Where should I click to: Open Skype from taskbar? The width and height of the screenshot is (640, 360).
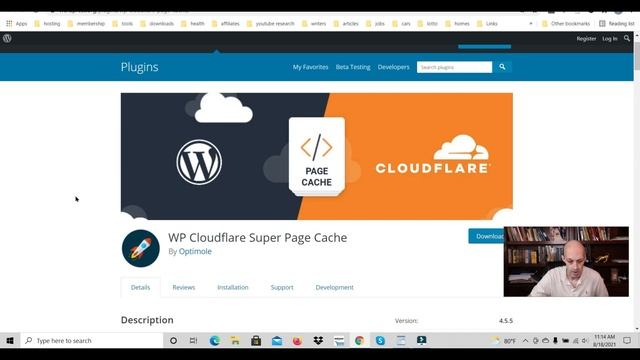pos(380,340)
